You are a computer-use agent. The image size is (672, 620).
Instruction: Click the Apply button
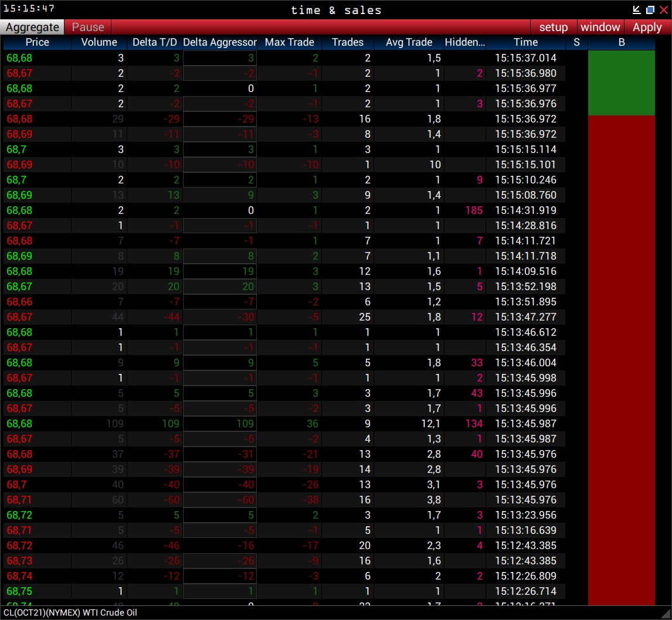[x=647, y=27]
